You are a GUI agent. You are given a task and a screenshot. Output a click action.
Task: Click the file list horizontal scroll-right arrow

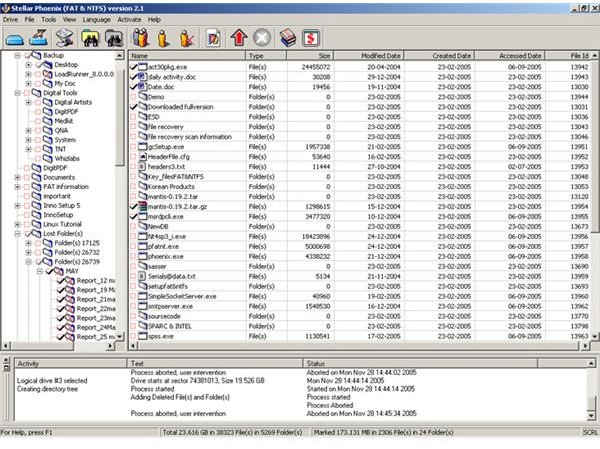pyautogui.click(x=585, y=346)
